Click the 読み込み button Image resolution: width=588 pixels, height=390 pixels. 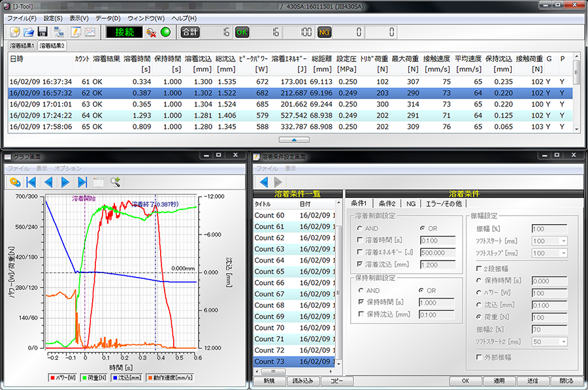tap(302, 381)
